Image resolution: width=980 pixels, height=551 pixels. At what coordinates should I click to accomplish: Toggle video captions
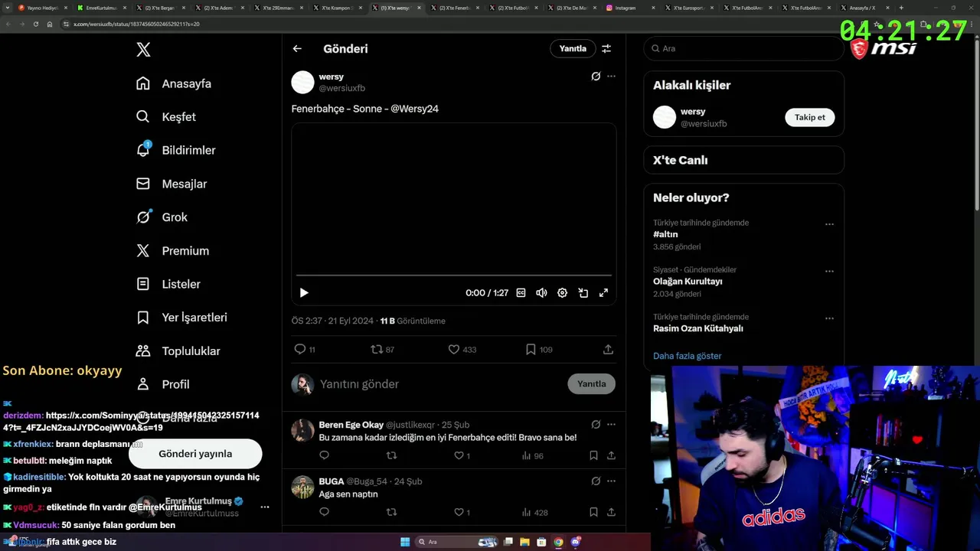(x=521, y=292)
